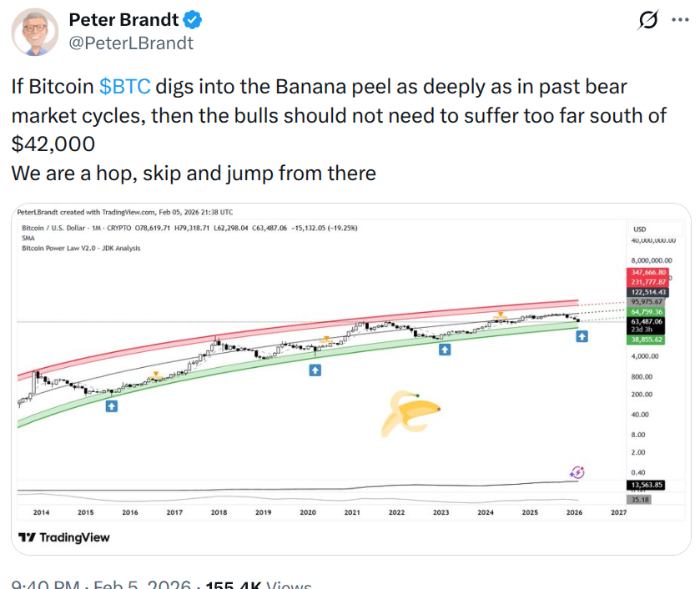700x589 pixels.
Task: Open the Grok explain-post icon
Action: [647, 21]
